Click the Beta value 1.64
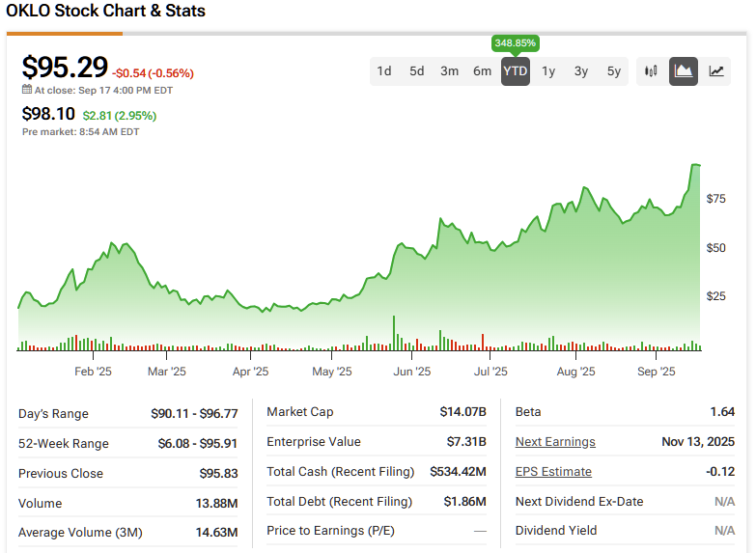756x553 pixels. click(722, 412)
